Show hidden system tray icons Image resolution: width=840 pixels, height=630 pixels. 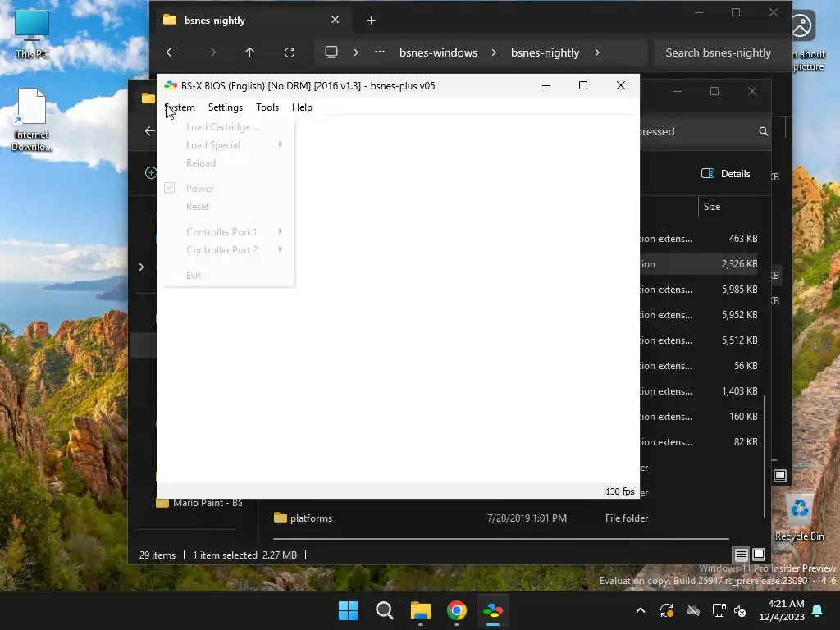pyautogui.click(x=640, y=610)
